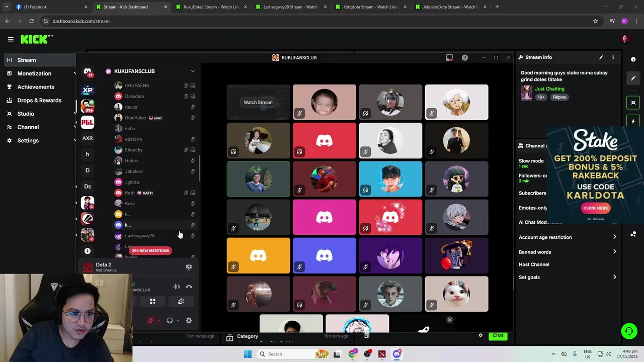
Task: Add a new Discord server
Action: [x=88, y=251]
